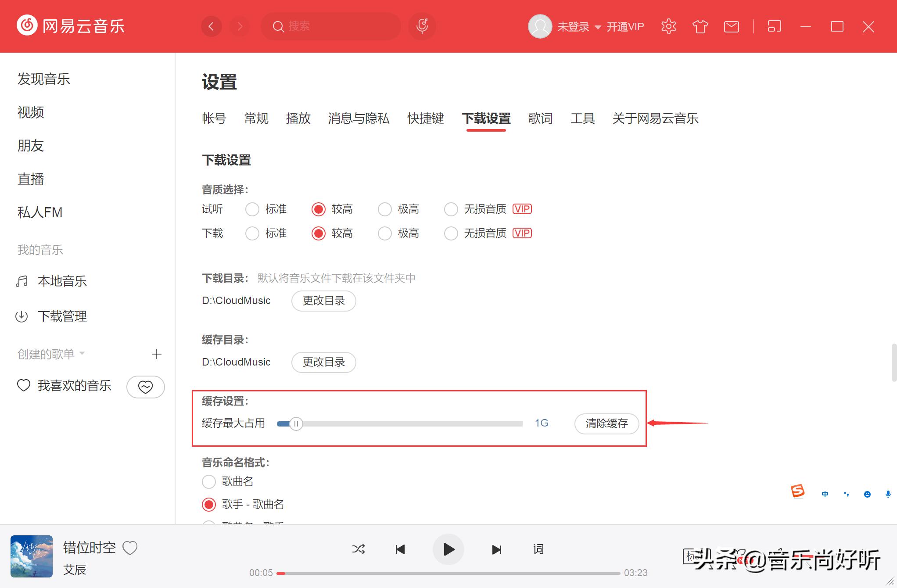
Task: Open 本地音乐 from the sidebar
Action: (x=62, y=281)
